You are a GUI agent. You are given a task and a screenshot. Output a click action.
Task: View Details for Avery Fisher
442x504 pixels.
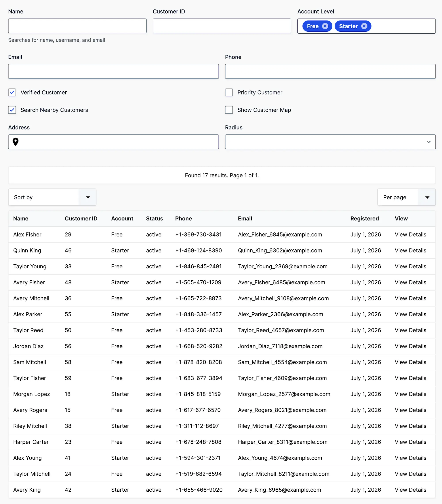coord(410,282)
